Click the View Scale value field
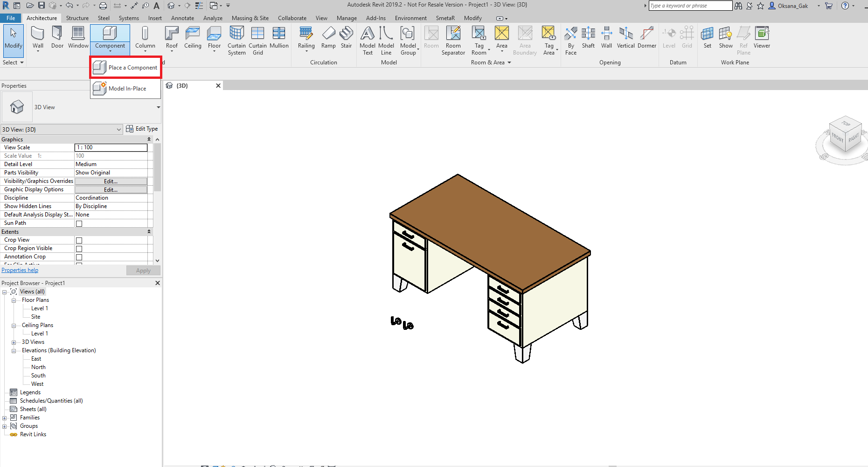This screenshot has height=467, width=868. pyautogui.click(x=111, y=147)
